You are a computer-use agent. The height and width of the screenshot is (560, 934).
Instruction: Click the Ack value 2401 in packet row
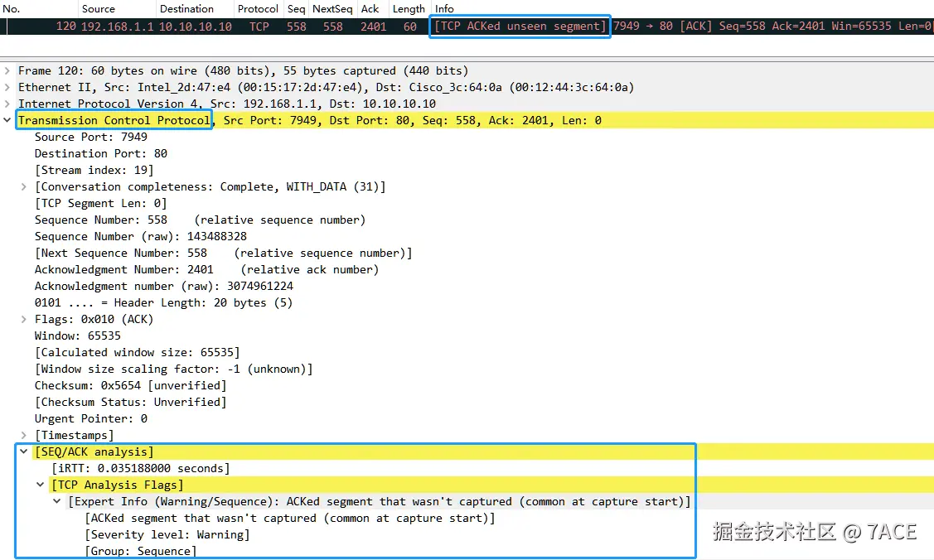click(374, 27)
